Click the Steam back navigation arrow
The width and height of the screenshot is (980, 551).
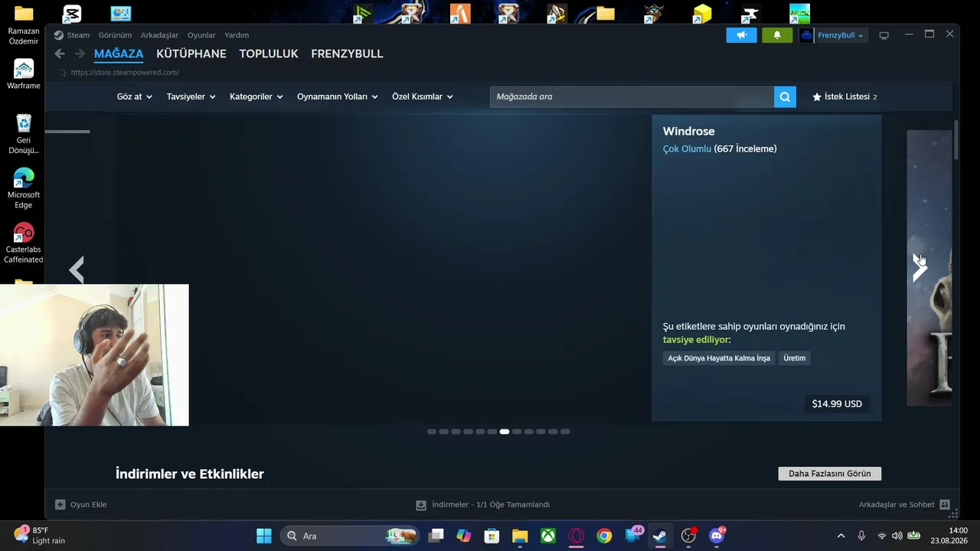coord(60,54)
